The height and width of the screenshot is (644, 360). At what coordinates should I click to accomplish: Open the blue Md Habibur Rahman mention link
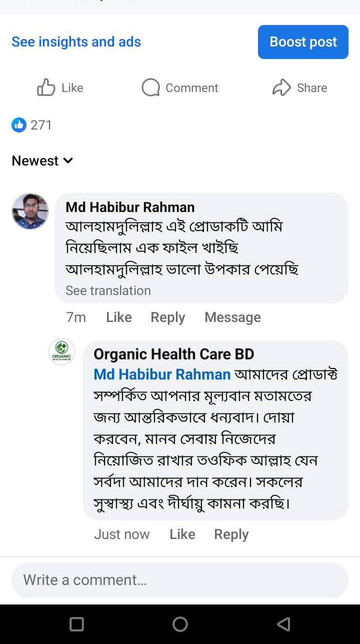pos(162,374)
